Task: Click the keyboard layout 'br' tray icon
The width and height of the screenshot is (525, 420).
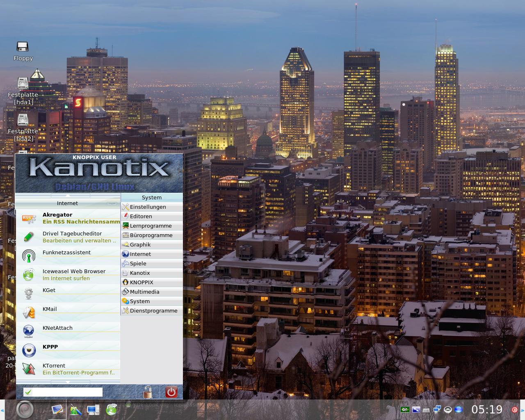Action: [405, 409]
